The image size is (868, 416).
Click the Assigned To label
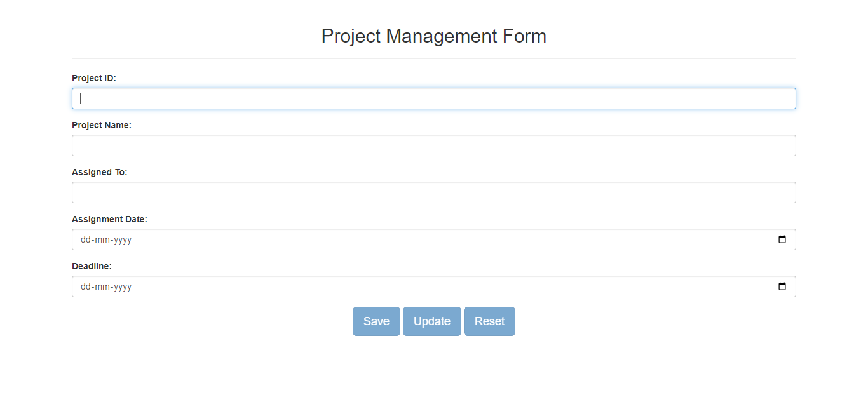99,172
